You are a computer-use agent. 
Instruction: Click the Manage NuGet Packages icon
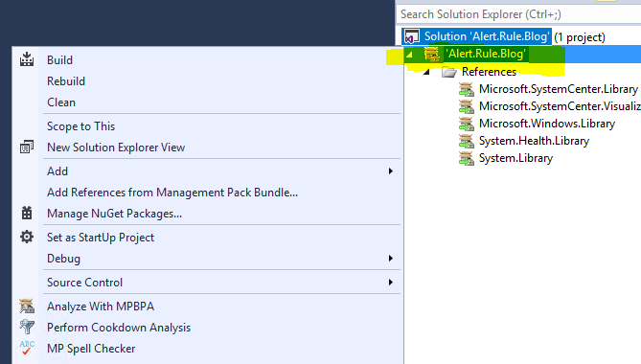(27, 213)
